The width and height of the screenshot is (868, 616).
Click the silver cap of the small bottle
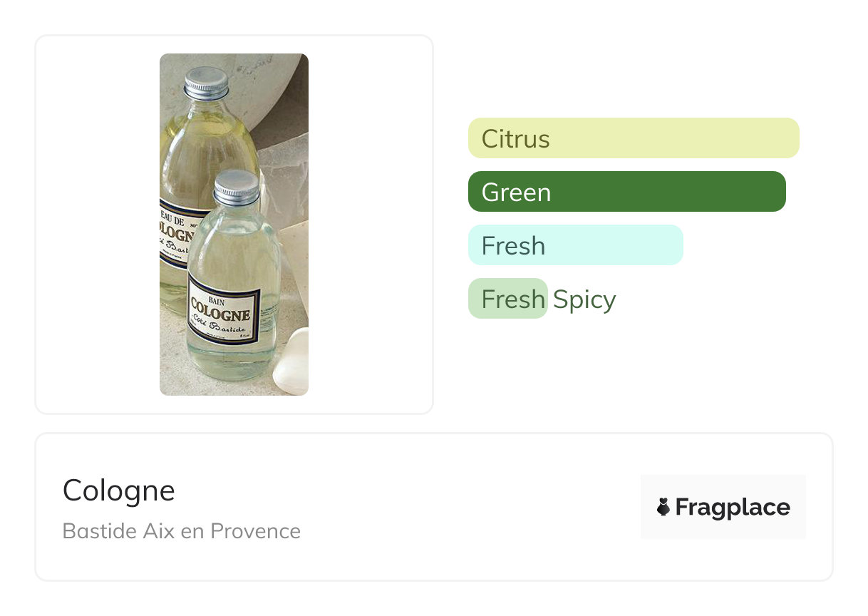[x=237, y=187]
